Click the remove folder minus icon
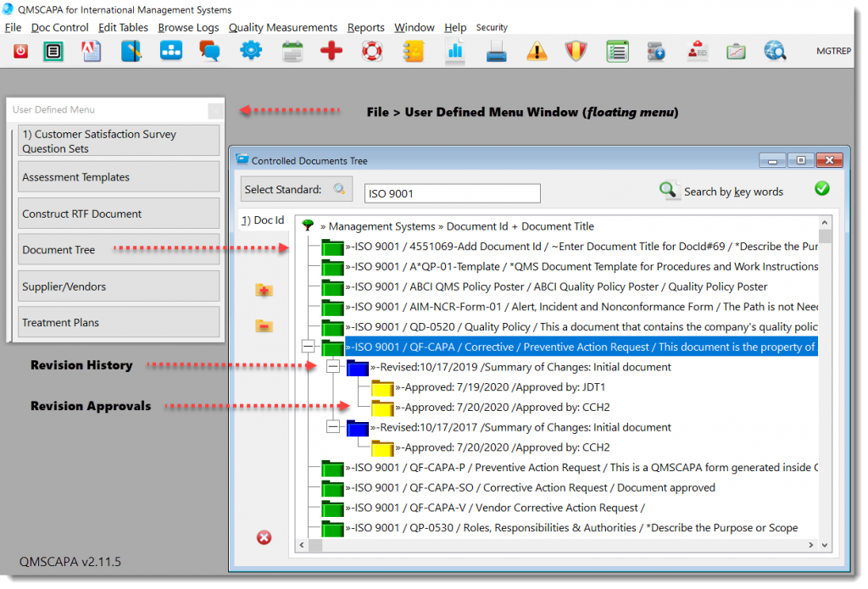Viewport: 868px width, 589px height. 264,325
